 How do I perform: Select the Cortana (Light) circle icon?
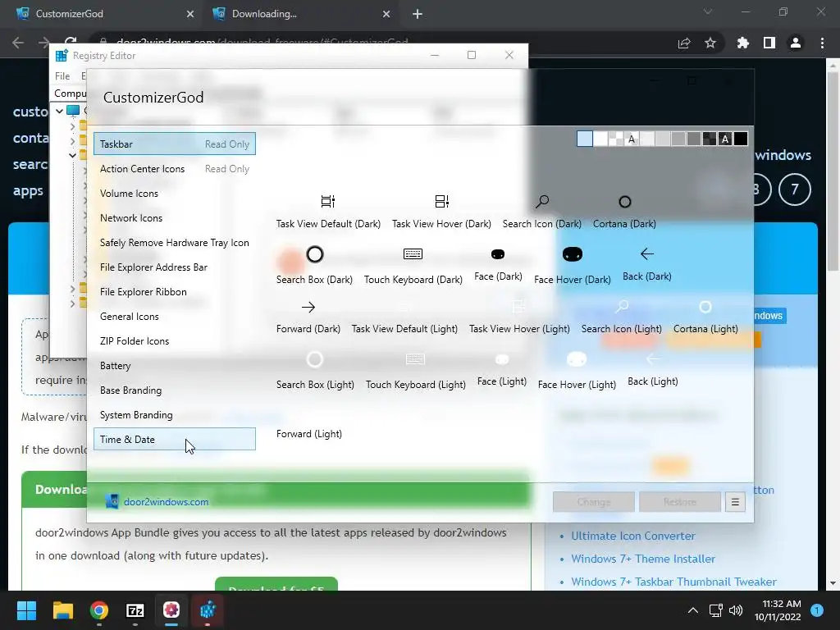point(705,307)
